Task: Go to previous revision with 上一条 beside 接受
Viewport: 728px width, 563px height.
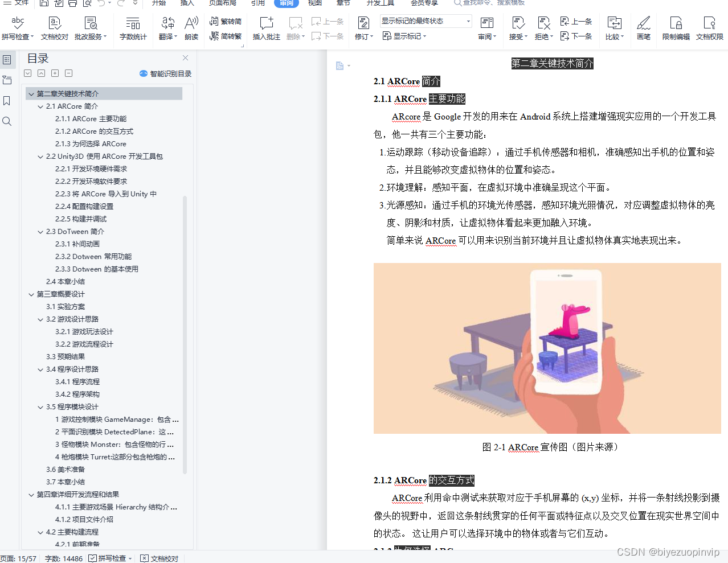Action: 576,21
